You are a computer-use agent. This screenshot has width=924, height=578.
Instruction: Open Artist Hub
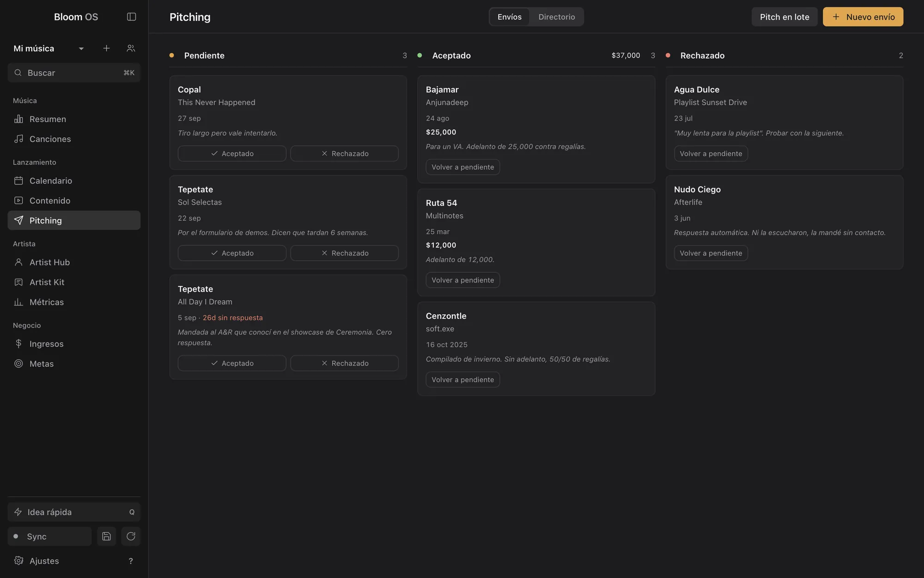coord(74,262)
